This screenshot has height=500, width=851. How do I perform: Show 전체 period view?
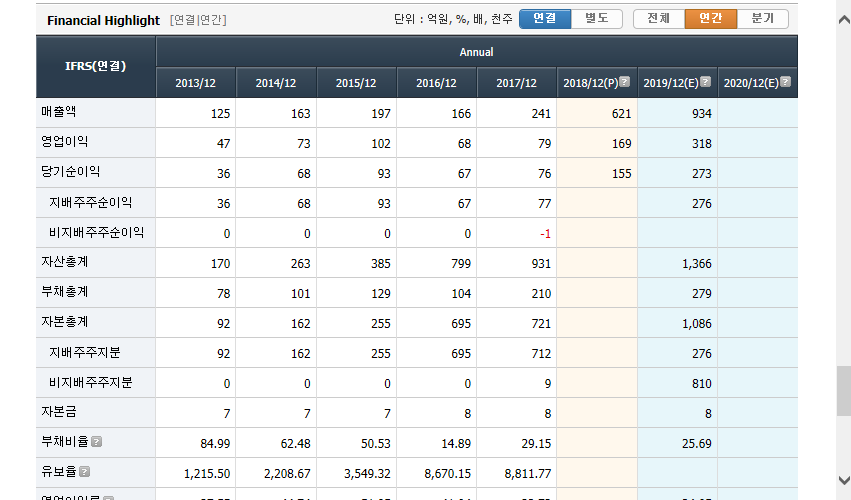click(659, 19)
